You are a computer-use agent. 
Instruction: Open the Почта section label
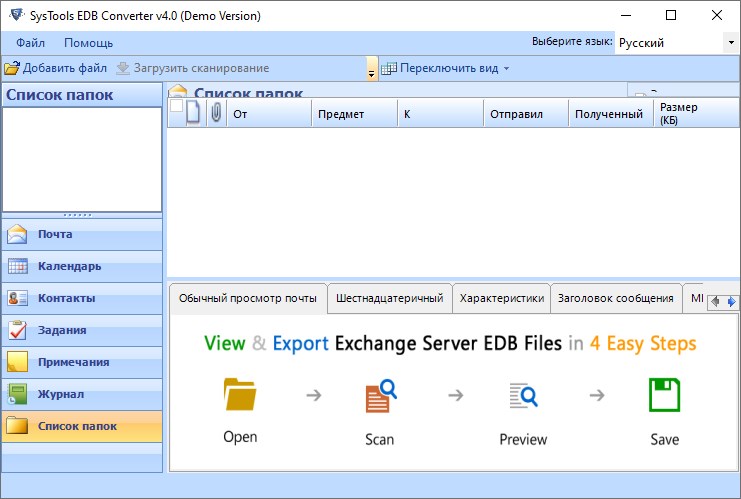[x=55, y=234]
